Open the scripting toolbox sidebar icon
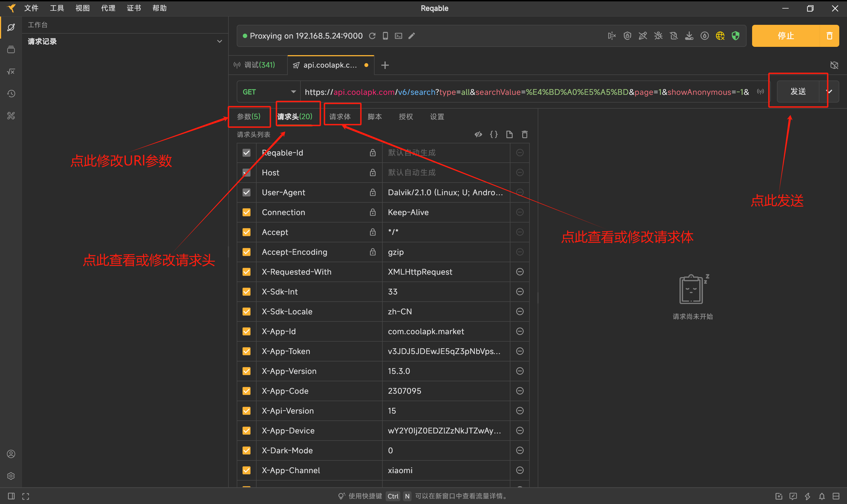This screenshot has height=504, width=847. [x=11, y=72]
